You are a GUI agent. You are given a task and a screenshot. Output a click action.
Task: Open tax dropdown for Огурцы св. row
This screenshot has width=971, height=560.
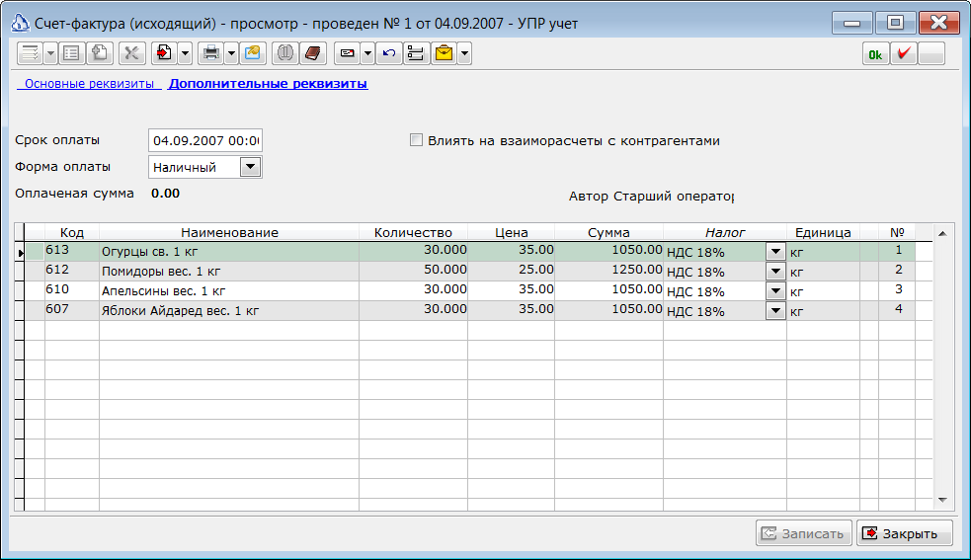coord(775,252)
